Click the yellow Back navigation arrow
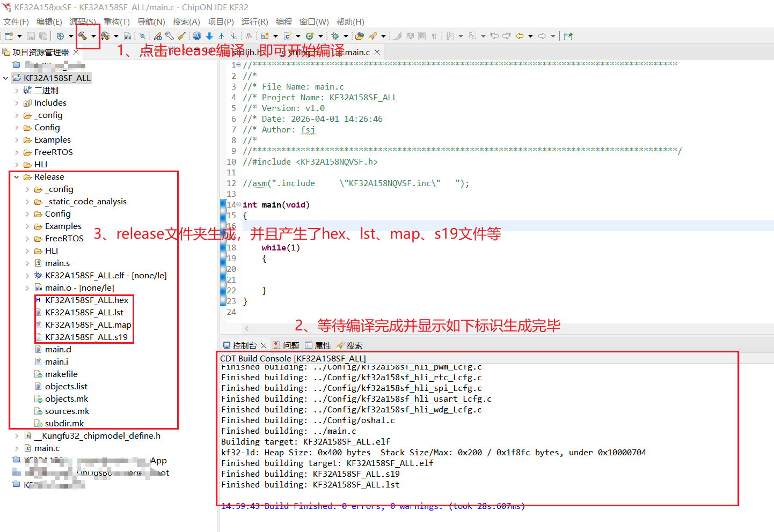This screenshot has width=774, height=532. (520, 36)
